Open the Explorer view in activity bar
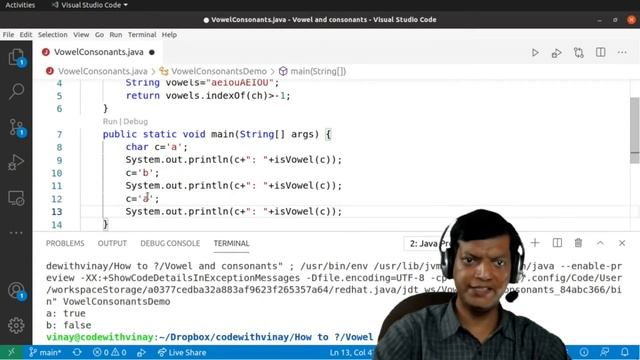This screenshot has height=360, width=640. coord(16,57)
